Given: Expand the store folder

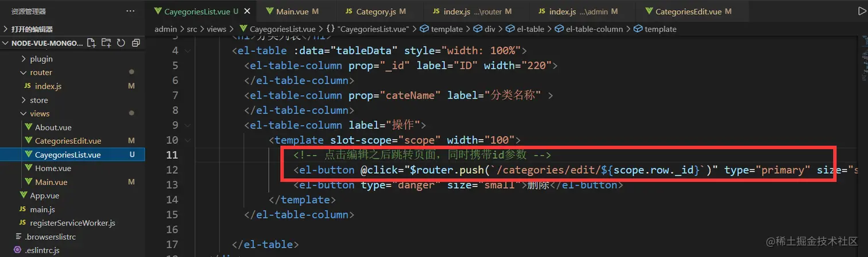Looking at the screenshot, I should 24,100.
